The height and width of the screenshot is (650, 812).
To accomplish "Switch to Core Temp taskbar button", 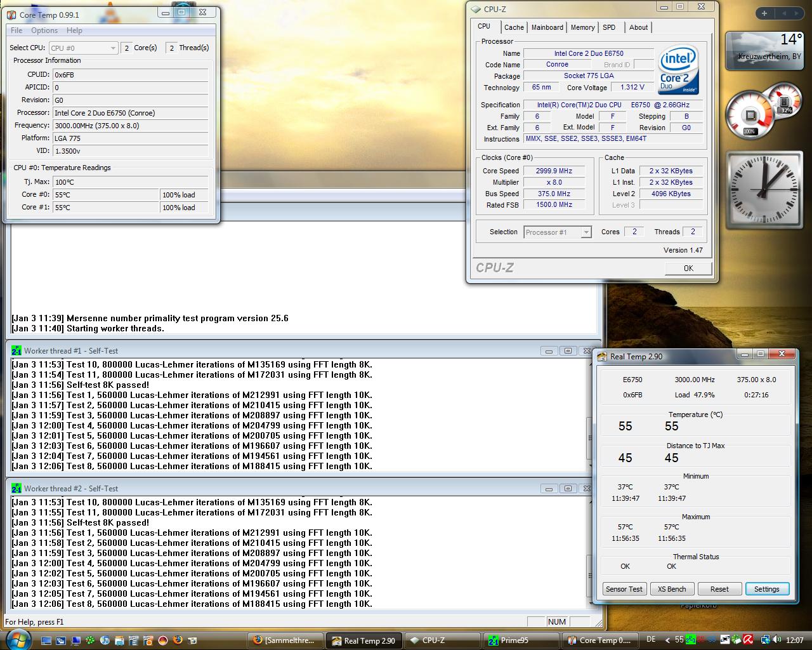I will tap(599, 640).
